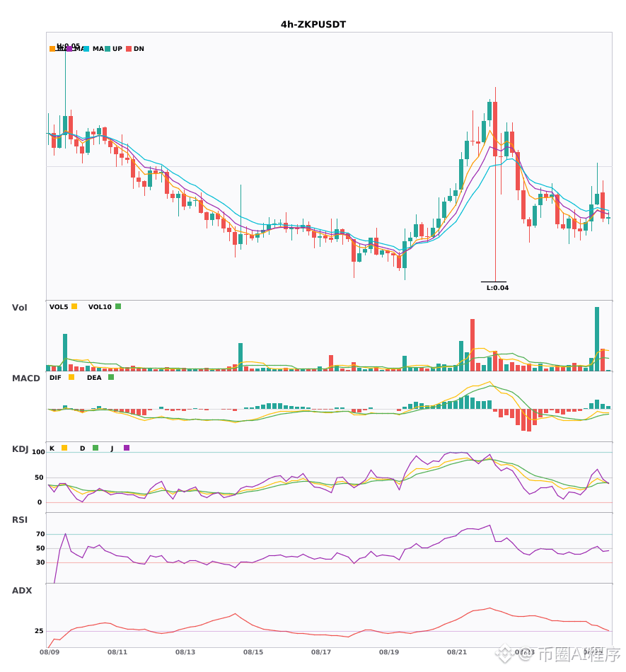This screenshot has width=626, height=672.
Task: Click the red DN legend swatch
Action: pos(129,49)
